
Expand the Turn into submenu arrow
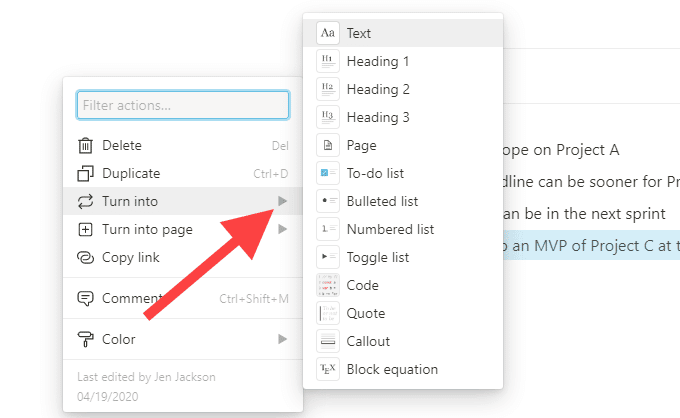(x=283, y=201)
